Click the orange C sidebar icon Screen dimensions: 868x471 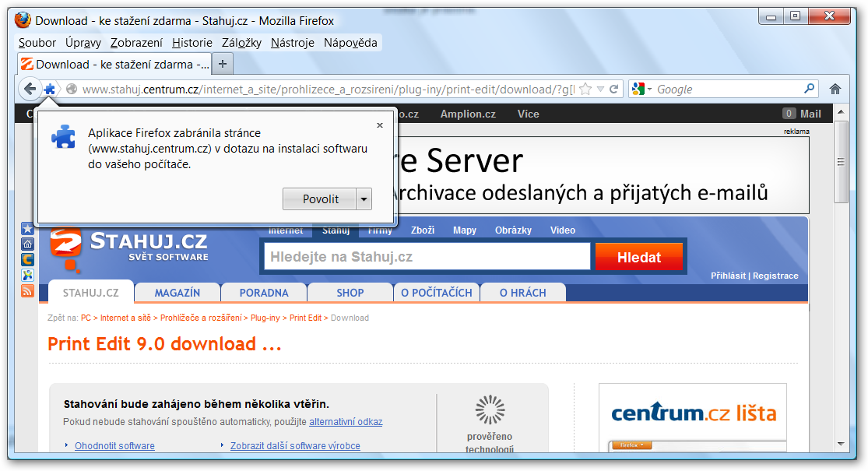pyautogui.click(x=28, y=259)
